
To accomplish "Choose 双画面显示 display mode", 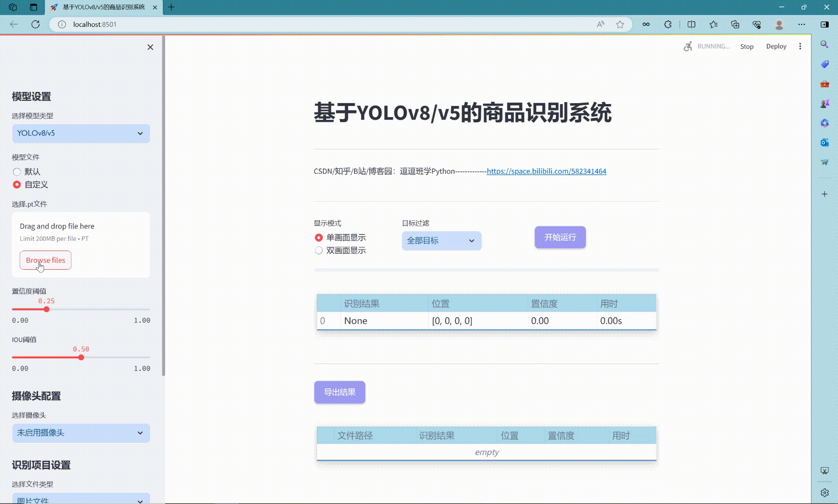I will [340, 251].
